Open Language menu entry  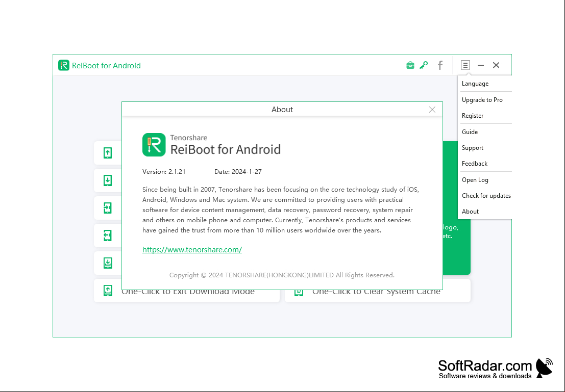pos(485,84)
